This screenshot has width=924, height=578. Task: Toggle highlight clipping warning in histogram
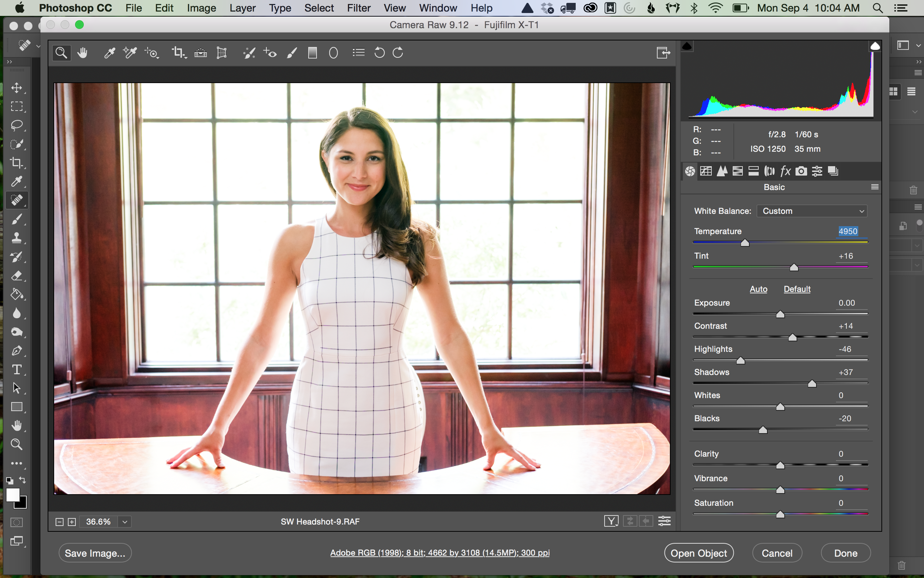click(x=875, y=46)
